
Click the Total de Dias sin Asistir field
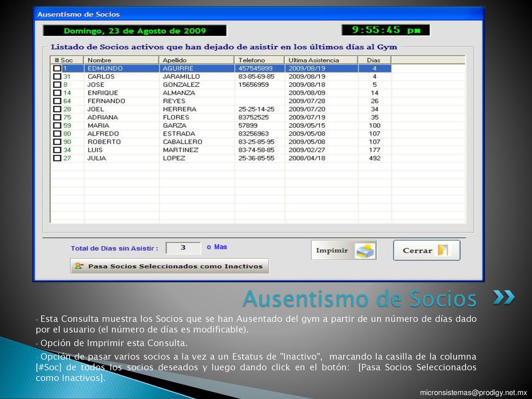click(183, 248)
